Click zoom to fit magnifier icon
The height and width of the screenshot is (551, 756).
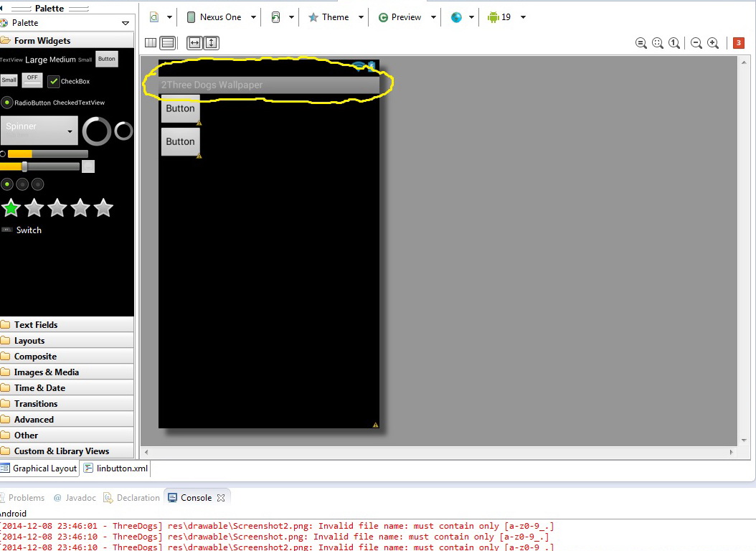pos(658,43)
